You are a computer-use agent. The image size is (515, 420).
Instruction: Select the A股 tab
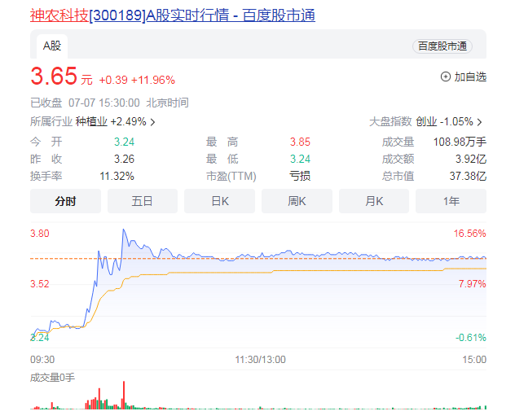pyautogui.click(x=52, y=46)
